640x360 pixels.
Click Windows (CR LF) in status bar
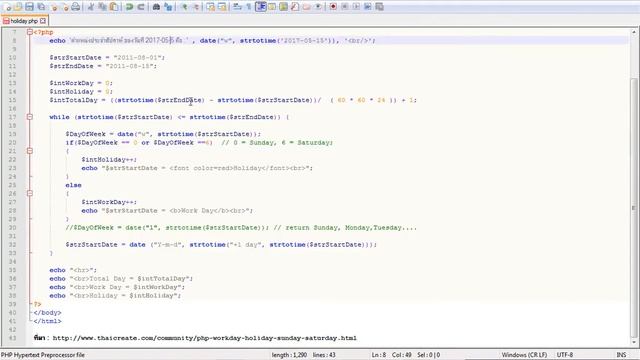pos(524,355)
